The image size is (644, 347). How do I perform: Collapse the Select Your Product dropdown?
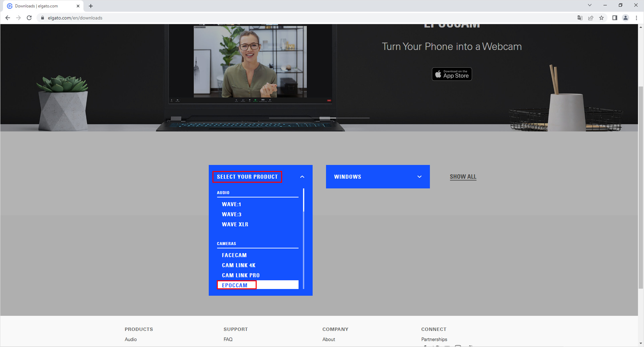pyautogui.click(x=261, y=177)
